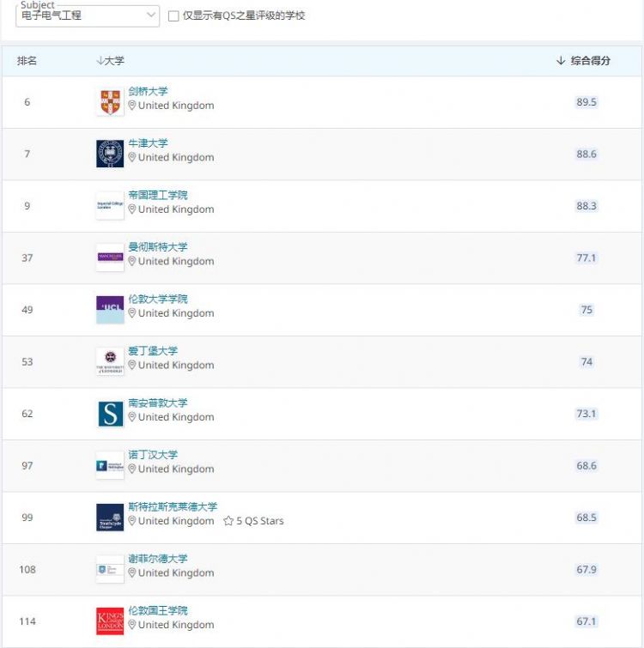Sort by 大学 column header
Viewport: 644px width, 648px height.
110,61
